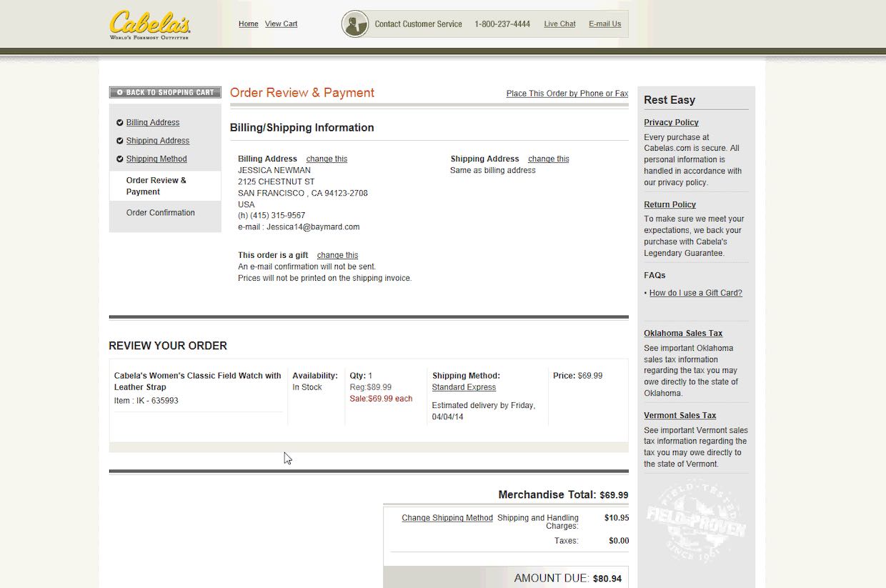The width and height of the screenshot is (886, 588).
Task: Click the Cabela's logo
Action: tap(149, 24)
